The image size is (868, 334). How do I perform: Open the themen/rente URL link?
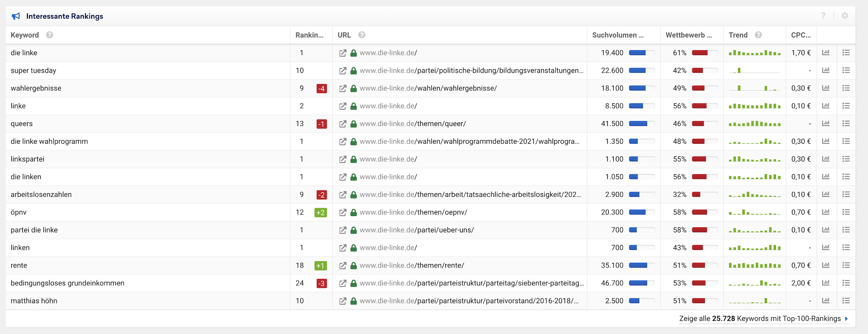(x=412, y=265)
